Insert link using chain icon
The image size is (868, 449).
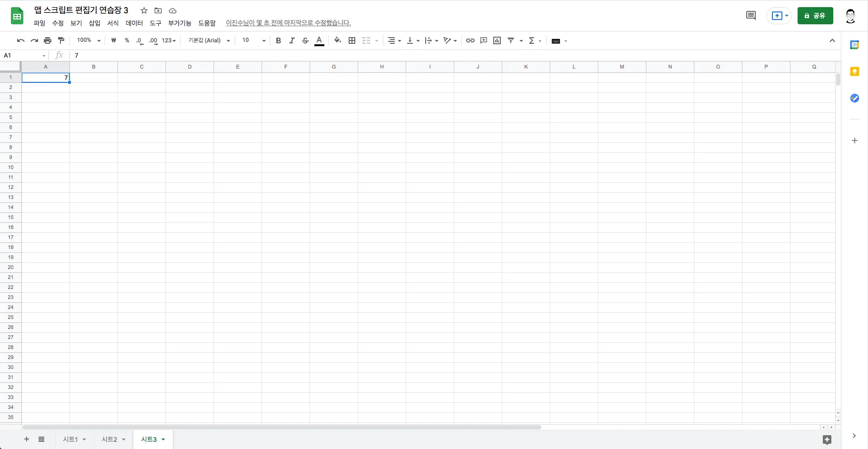470,40
